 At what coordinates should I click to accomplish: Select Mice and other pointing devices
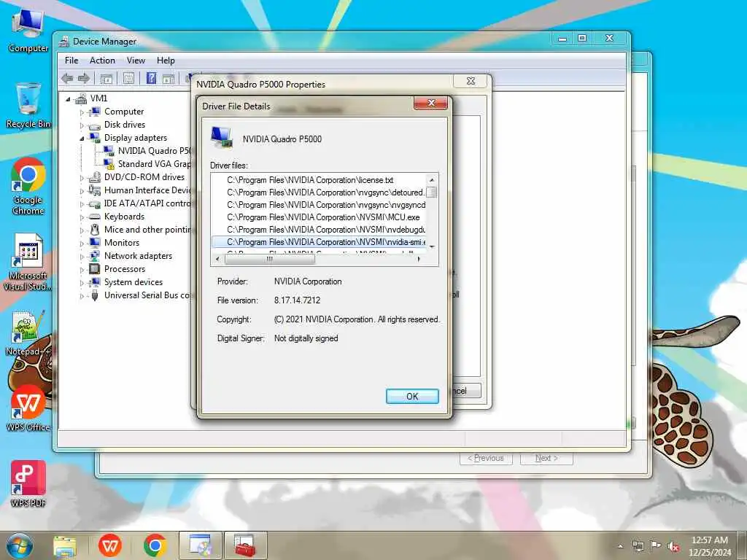pos(147,230)
